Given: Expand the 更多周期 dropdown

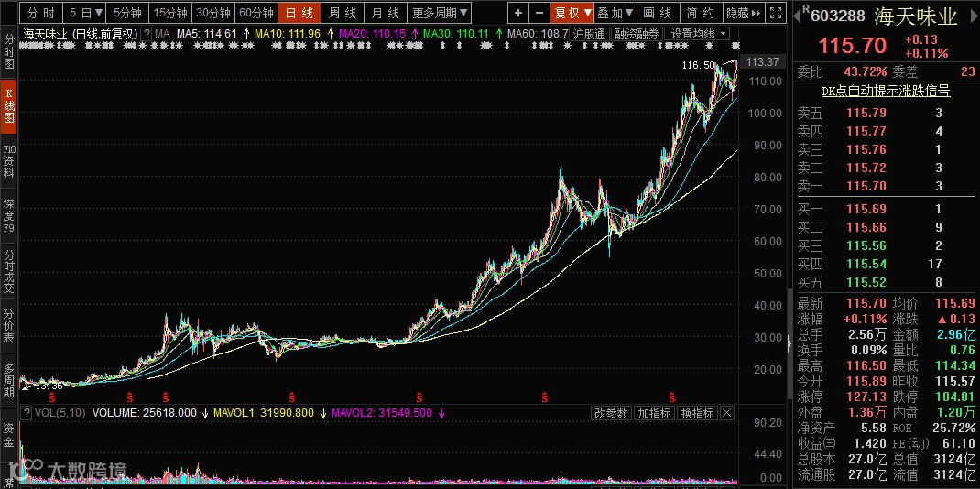Looking at the screenshot, I should (440, 13).
